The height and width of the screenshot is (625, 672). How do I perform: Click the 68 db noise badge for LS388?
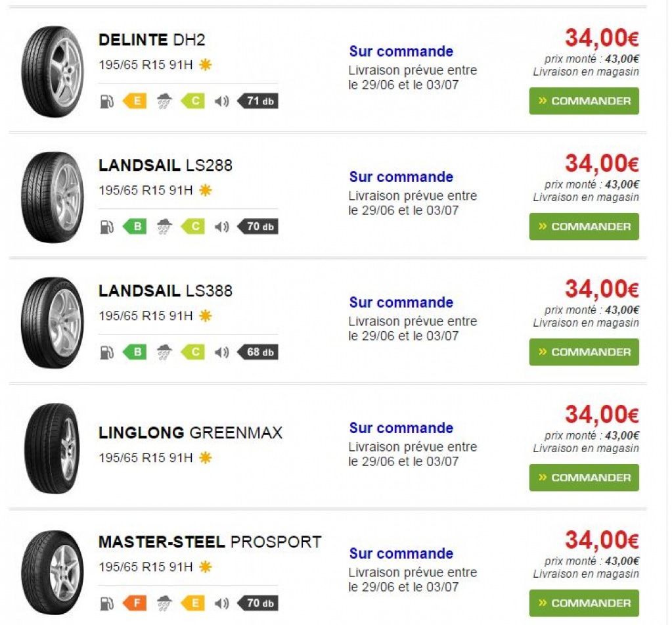click(259, 352)
